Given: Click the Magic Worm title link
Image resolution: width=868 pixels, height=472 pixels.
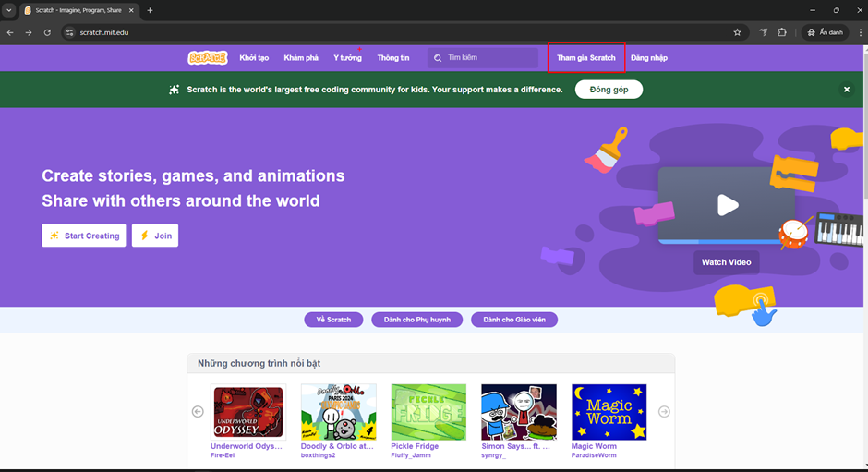Looking at the screenshot, I should coord(594,446).
